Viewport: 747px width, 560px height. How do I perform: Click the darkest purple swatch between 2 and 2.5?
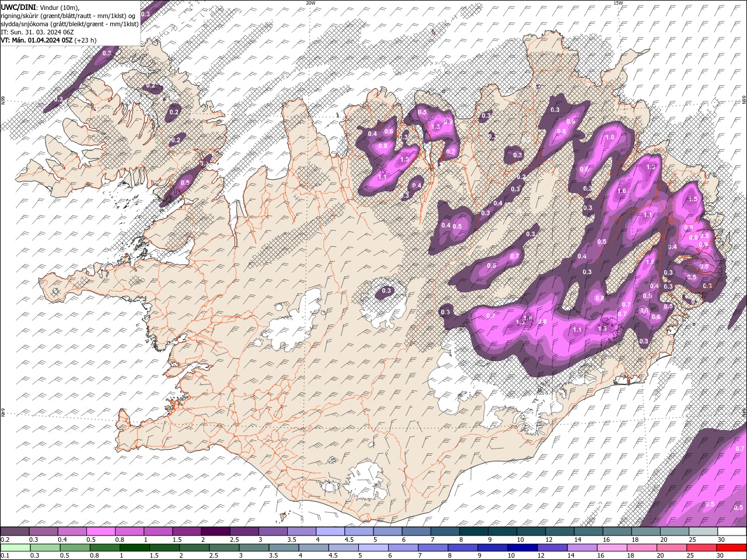(x=215, y=531)
